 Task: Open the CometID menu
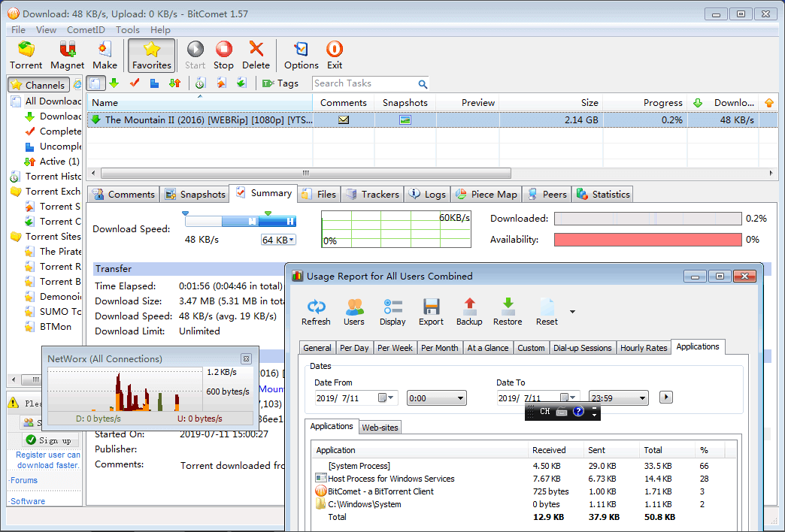(x=86, y=29)
